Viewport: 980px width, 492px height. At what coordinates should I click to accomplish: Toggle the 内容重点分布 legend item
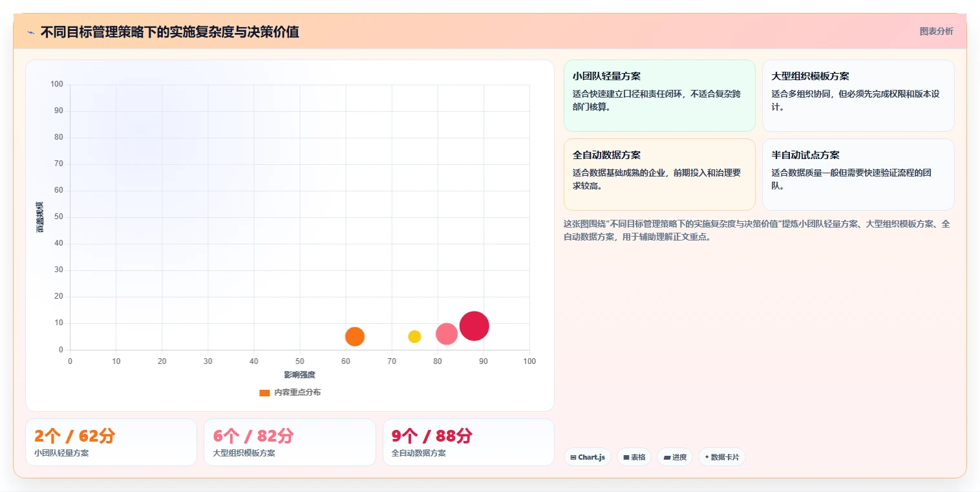coord(290,392)
